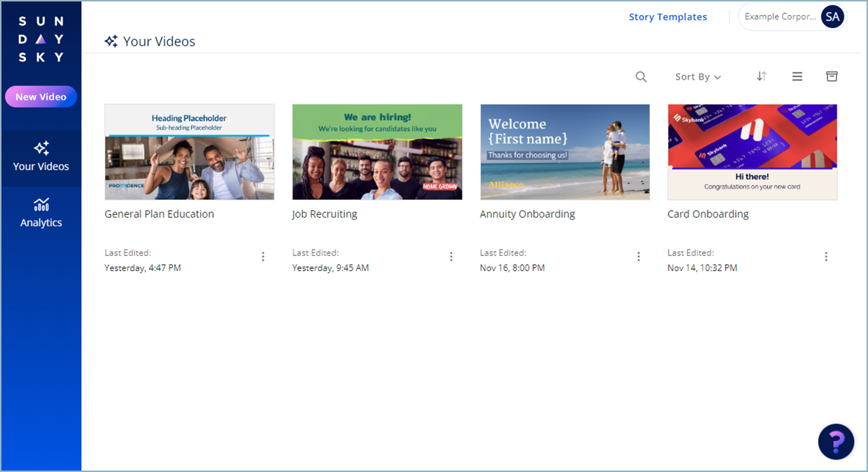Screen dimensions: 868x472
Task: Toggle sort direction using the arrows icon
Action: click(762, 76)
